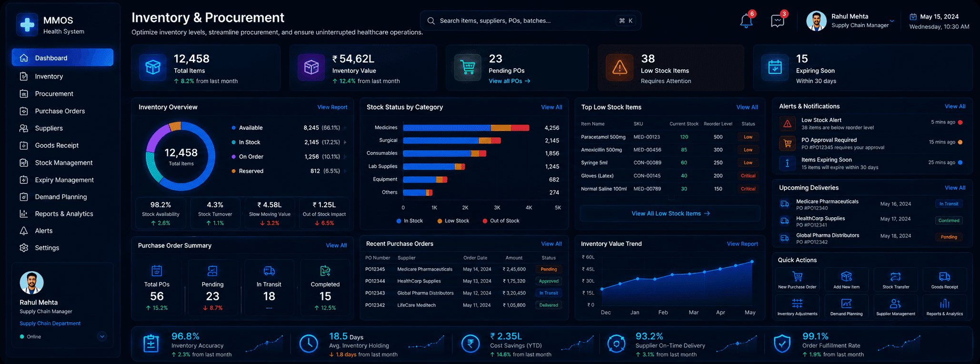Open the Goods Receipt quick action
This screenshot has height=364, width=980.
tap(945, 280)
